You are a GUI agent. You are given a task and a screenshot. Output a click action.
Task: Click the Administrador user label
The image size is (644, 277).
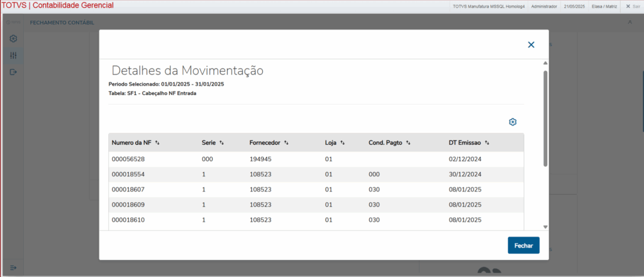[544, 6]
